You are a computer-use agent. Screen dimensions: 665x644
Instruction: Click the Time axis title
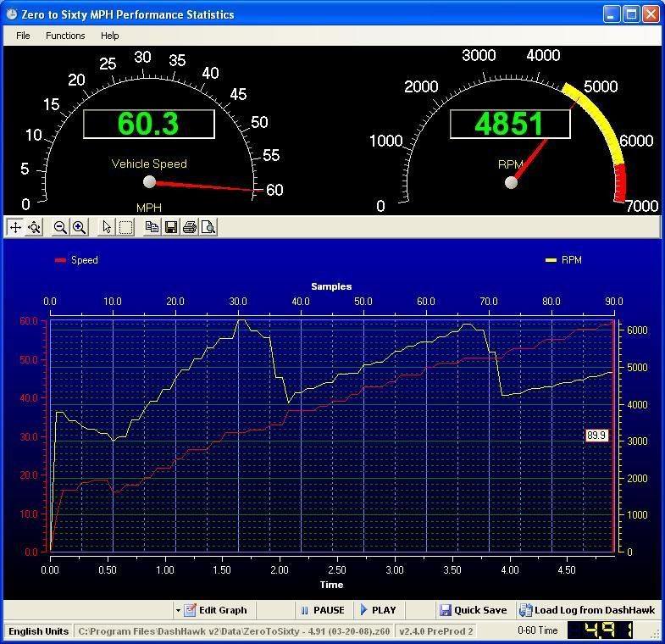point(331,585)
